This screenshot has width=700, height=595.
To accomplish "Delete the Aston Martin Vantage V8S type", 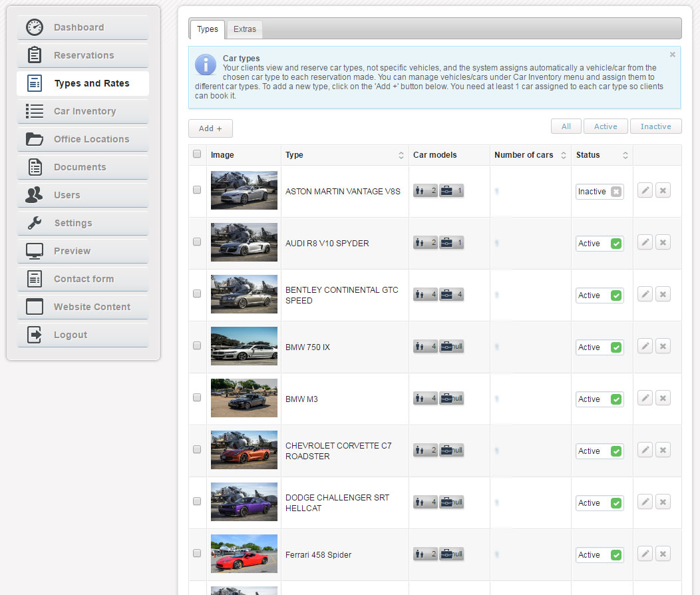I will [663, 190].
